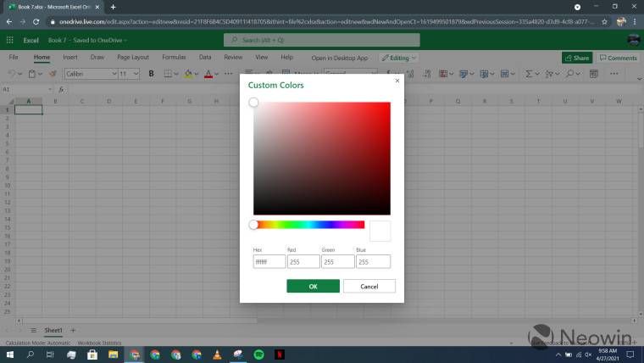Click the Increase Decimal icon
The width and height of the screenshot is (644, 363).
coord(410,74)
